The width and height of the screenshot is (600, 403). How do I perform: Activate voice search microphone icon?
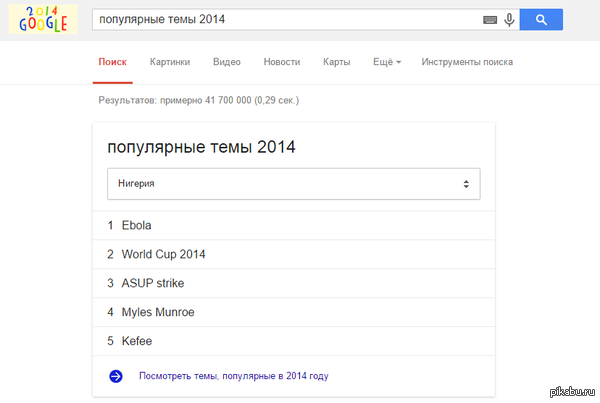(509, 20)
